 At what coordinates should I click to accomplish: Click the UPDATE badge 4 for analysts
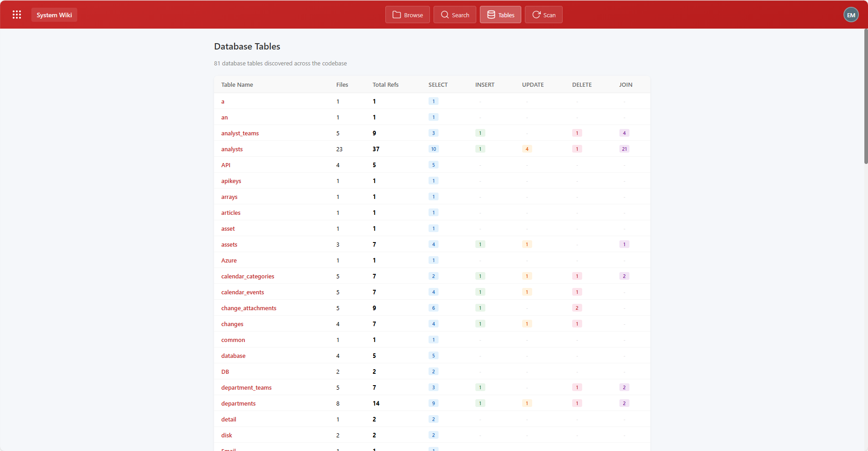pos(527,149)
